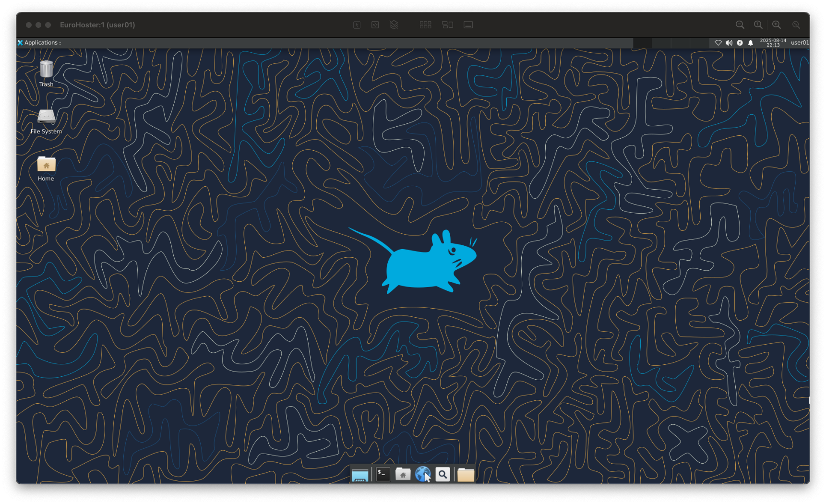Toggle pointer mode icon in viewer toolbar

coord(357,25)
